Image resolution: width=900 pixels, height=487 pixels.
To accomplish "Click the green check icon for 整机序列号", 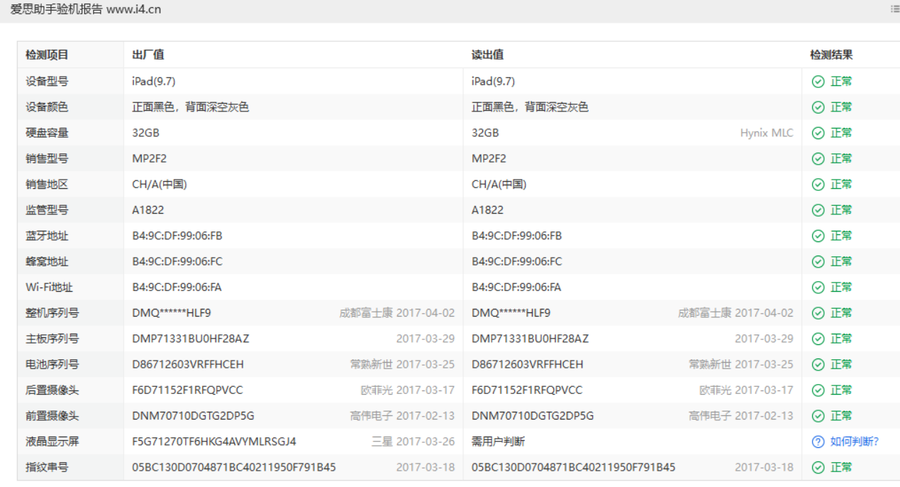I will [818, 313].
